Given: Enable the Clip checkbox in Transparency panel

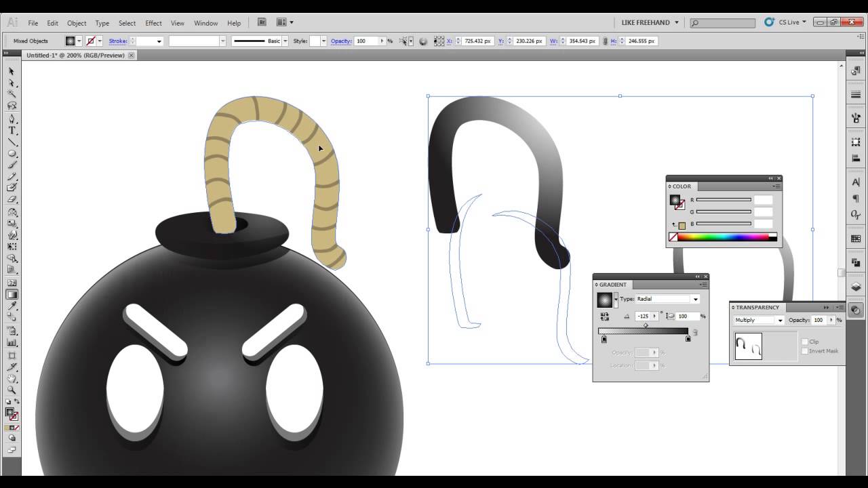Looking at the screenshot, I should tap(805, 342).
